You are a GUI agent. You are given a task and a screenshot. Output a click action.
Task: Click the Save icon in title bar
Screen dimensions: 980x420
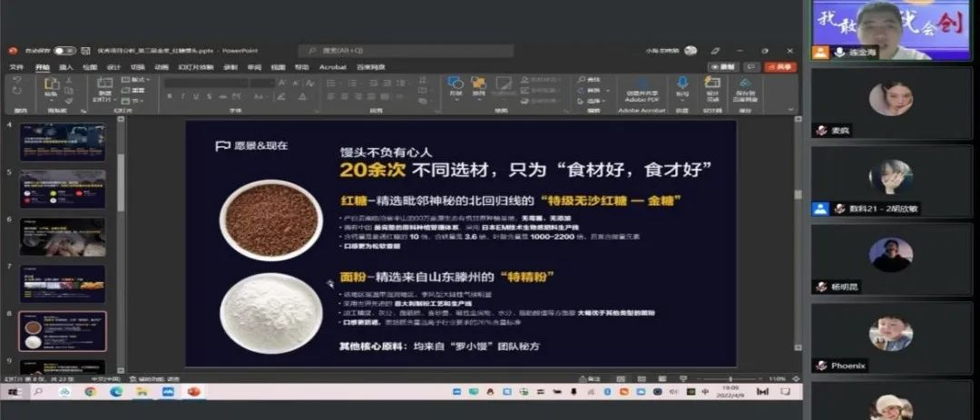pyautogui.click(x=85, y=51)
